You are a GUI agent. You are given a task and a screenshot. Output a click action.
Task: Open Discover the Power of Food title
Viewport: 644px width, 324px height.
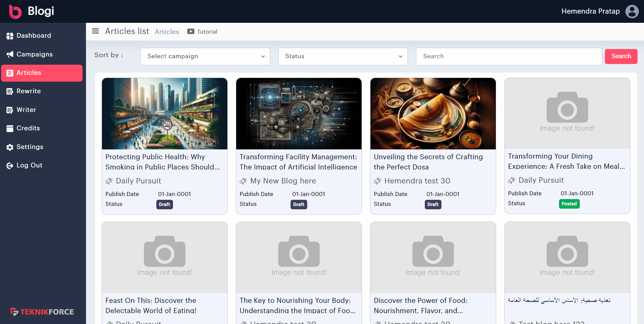coord(421,306)
